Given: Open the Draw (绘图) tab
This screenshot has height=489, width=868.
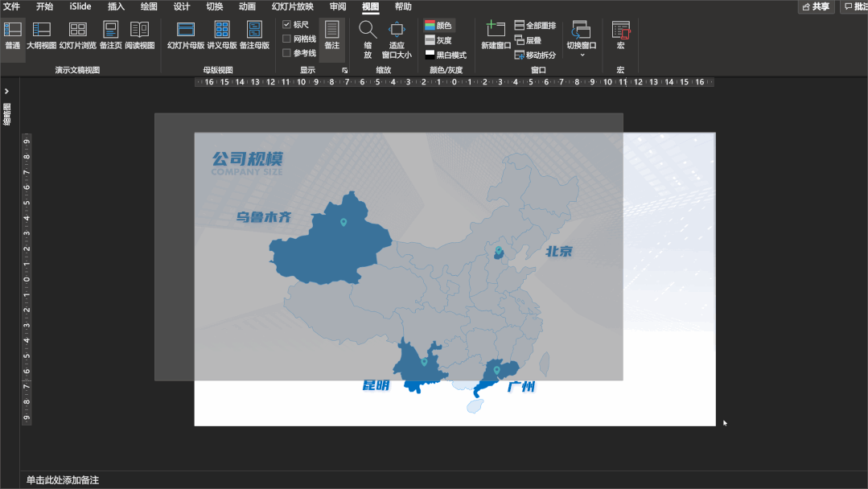Looking at the screenshot, I should [x=148, y=6].
